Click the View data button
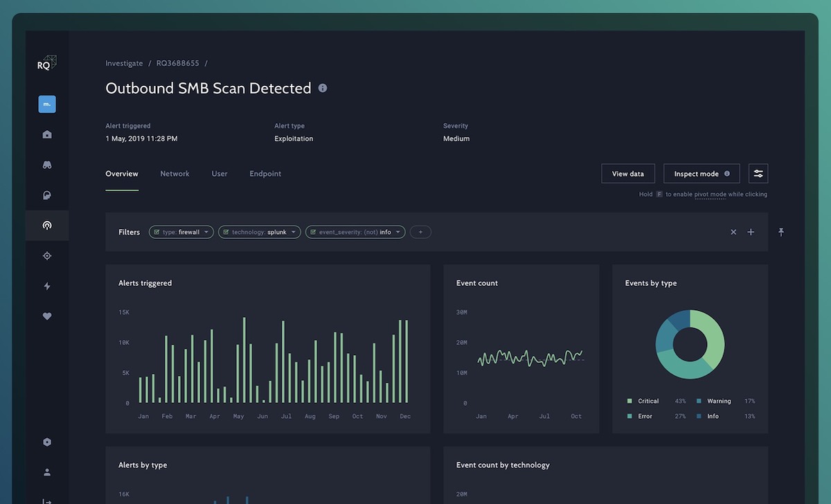 click(x=628, y=174)
